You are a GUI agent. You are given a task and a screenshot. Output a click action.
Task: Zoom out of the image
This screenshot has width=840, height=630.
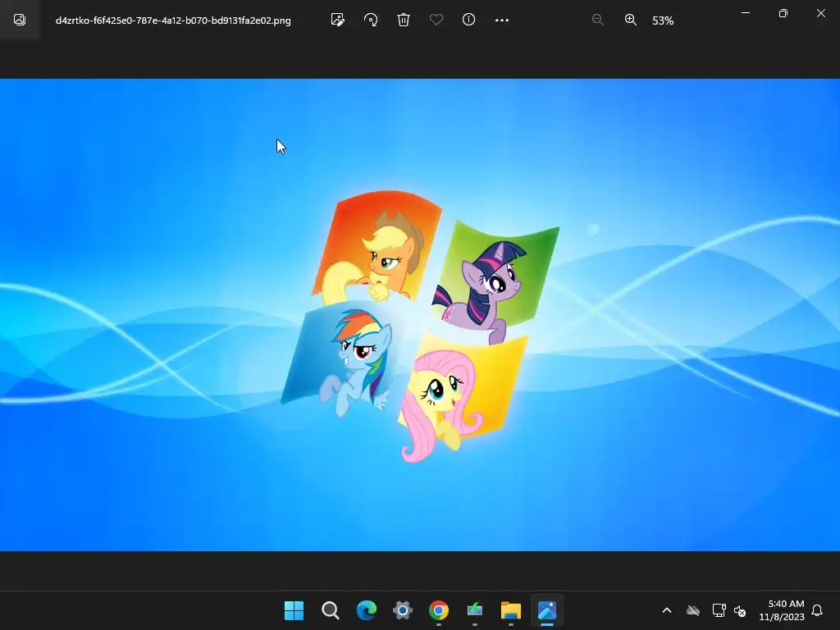pyautogui.click(x=598, y=21)
